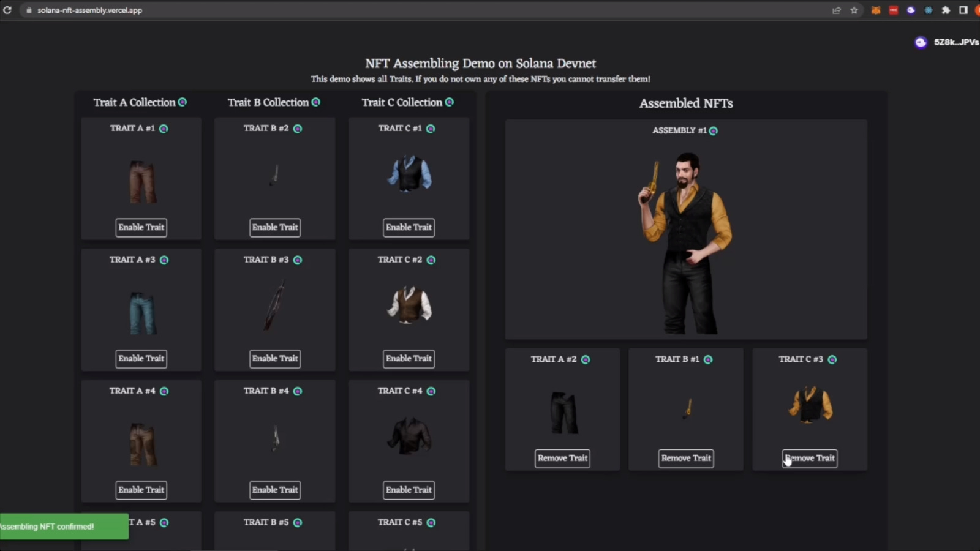The image size is (980, 551).
Task: Open the explorer icon next to TRAIT A #4
Action: pyautogui.click(x=164, y=391)
